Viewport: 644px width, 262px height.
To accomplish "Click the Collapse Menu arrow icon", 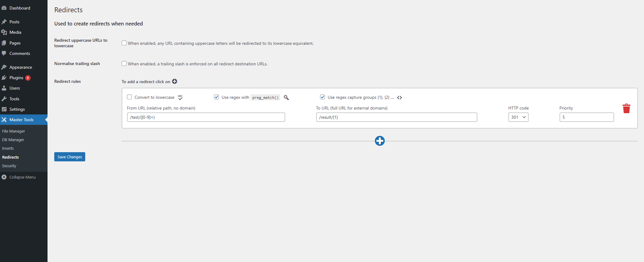I will [4, 177].
